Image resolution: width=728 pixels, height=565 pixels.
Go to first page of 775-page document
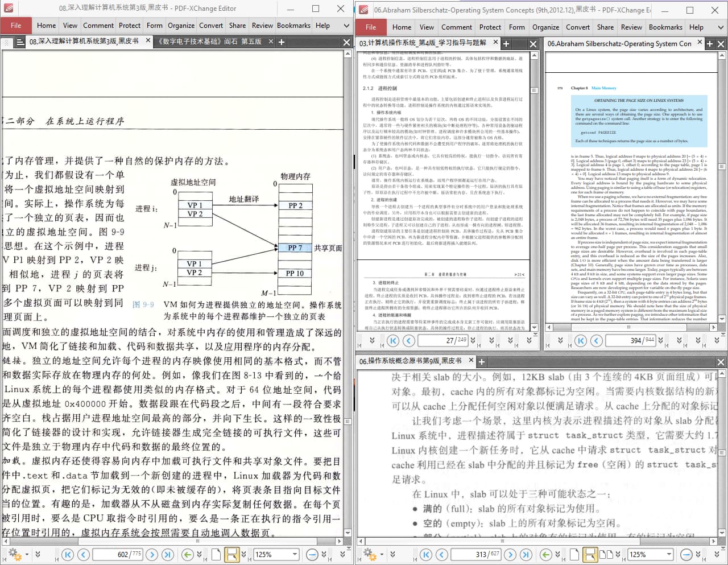(68, 554)
